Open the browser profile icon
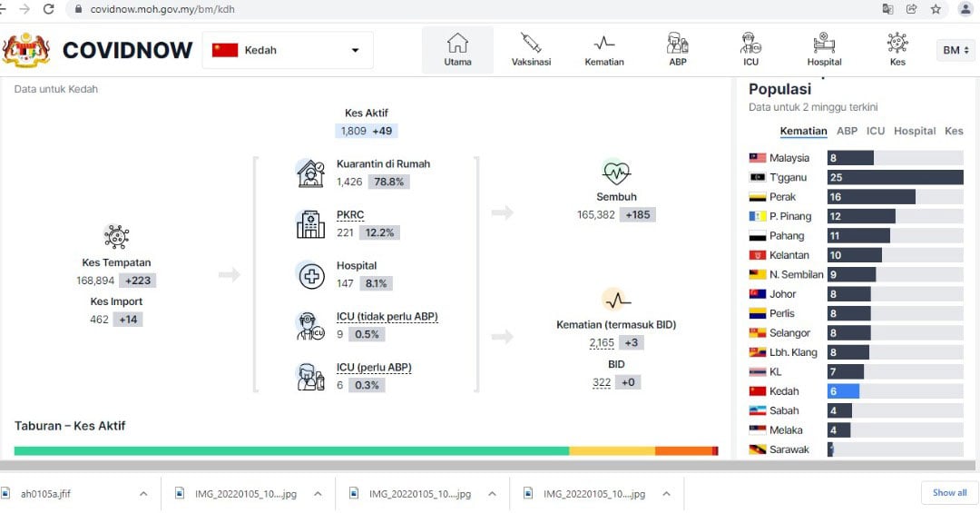The image size is (980, 513). click(x=966, y=9)
